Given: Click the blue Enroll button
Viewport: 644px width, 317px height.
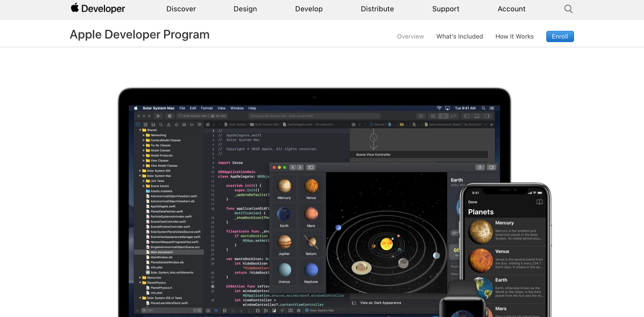Looking at the screenshot, I should point(560,36).
